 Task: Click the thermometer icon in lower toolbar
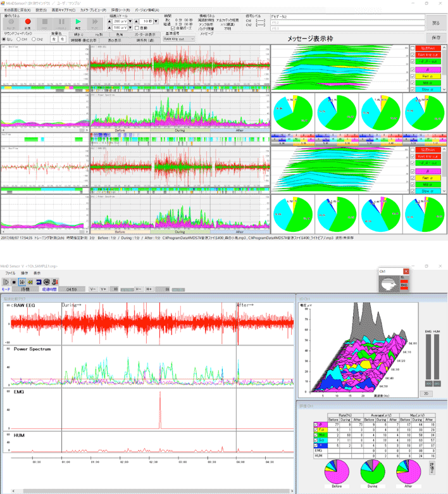pyautogui.click(x=55, y=281)
